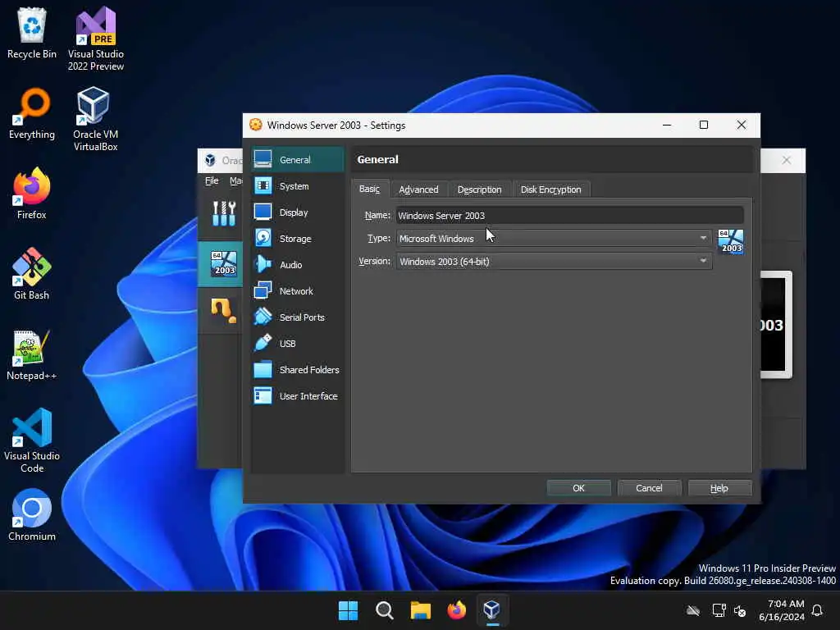
Task: Open Network settings category
Action: 297,291
